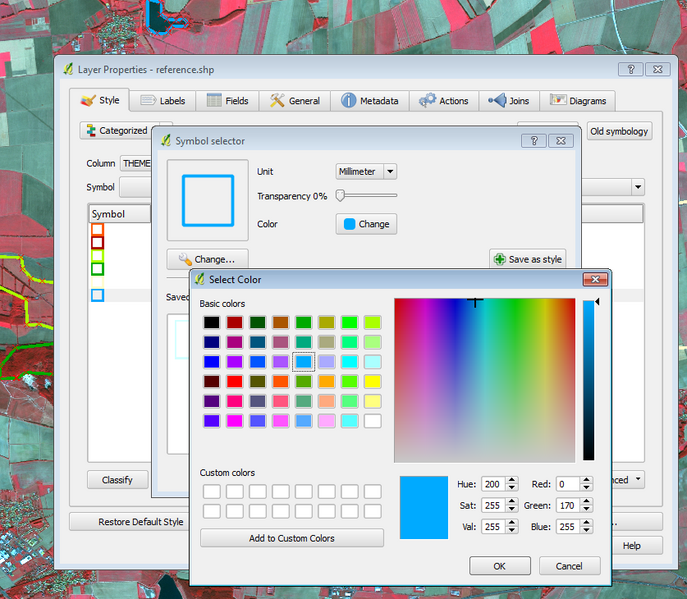Increase the Hue value with up arrow

pos(512,481)
